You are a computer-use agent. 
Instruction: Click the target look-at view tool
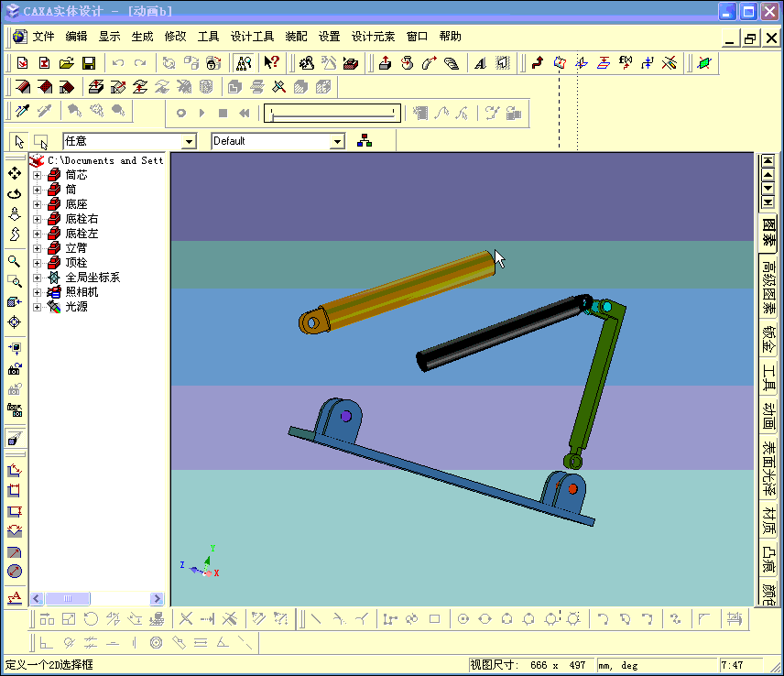(x=15, y=322)
